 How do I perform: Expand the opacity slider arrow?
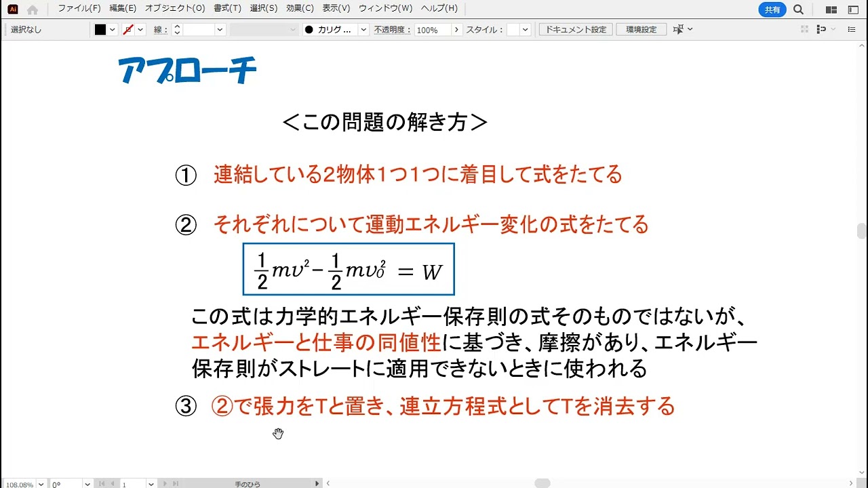[x=456, y=30]
